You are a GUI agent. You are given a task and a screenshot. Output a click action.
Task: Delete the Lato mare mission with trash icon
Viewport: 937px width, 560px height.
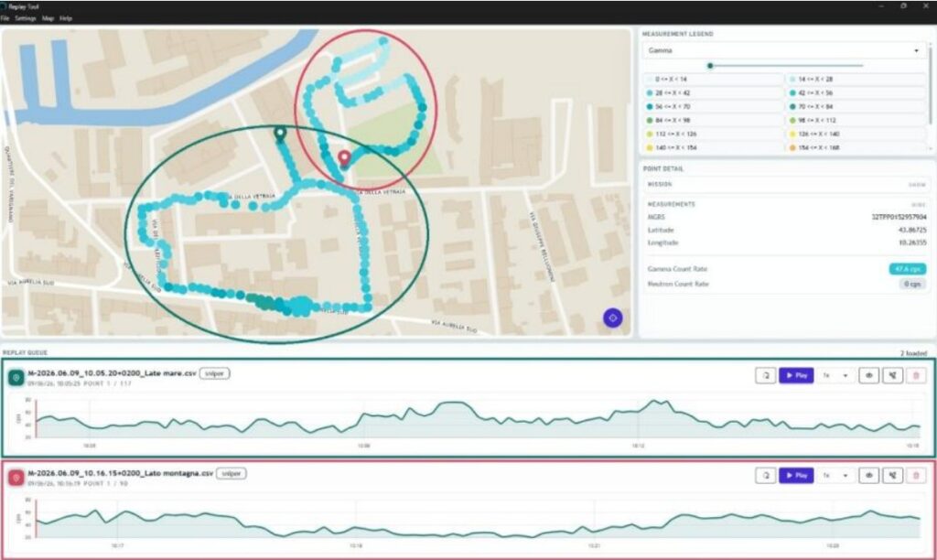pyautogui.click(x=916, y=375)
